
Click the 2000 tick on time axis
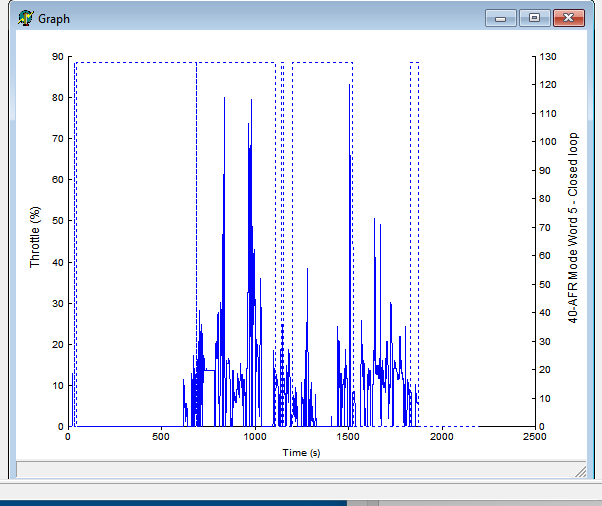(442, 437)
